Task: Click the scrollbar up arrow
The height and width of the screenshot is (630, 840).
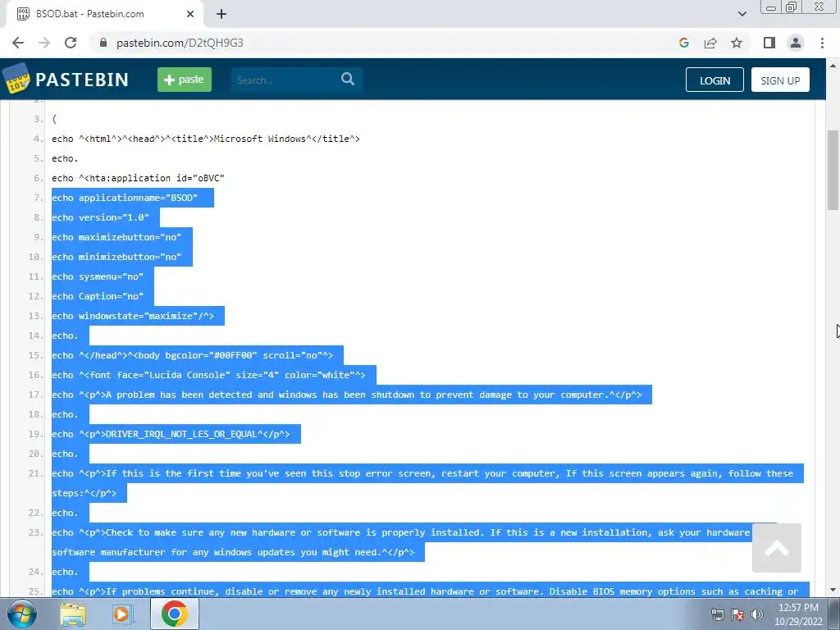Action: tap(833, 66)
